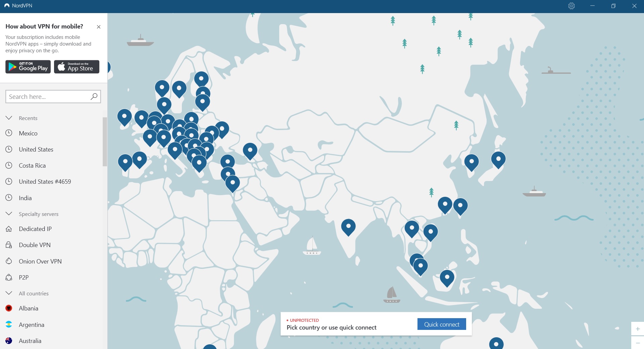The height and width of the screenshot is (349, 644).
Task: Click the search magnifier icon
Action: pyautogui.click(x=94, y=96)
